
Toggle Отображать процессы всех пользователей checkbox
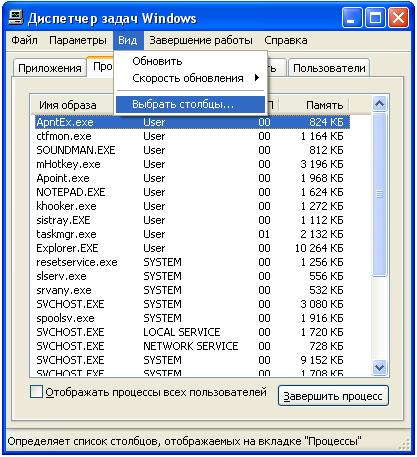[x=36, y=392]
